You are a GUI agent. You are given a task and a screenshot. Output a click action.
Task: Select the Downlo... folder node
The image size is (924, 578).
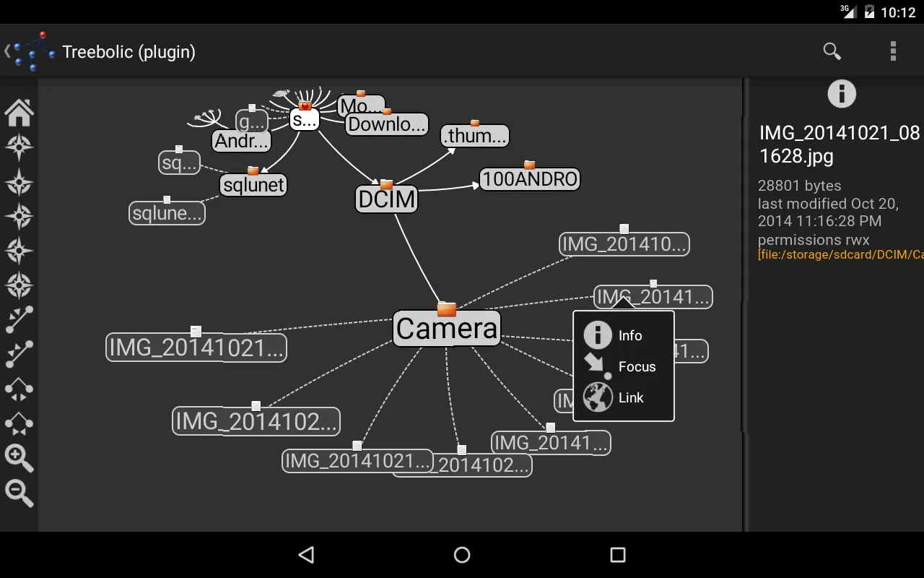[387, 124]
